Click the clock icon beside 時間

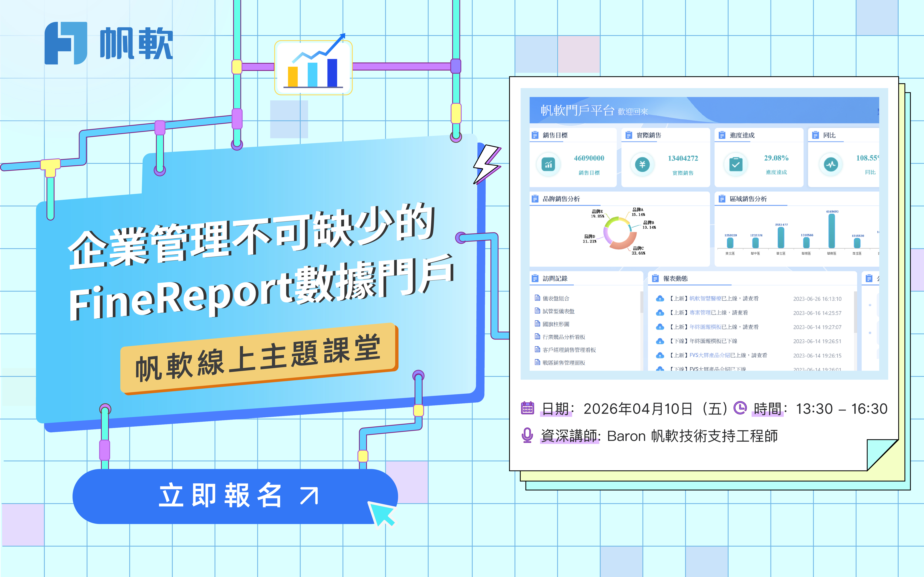(x=740, y=408)
